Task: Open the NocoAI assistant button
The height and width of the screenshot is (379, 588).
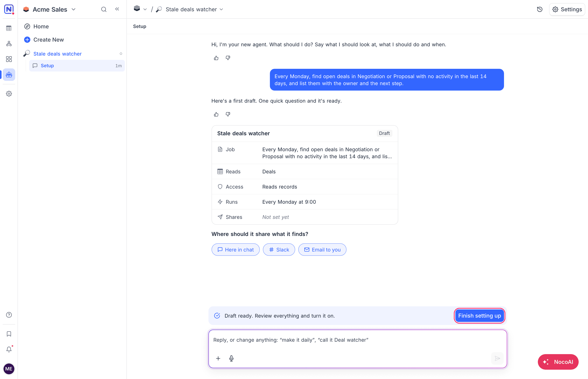Action: point(558,362)
